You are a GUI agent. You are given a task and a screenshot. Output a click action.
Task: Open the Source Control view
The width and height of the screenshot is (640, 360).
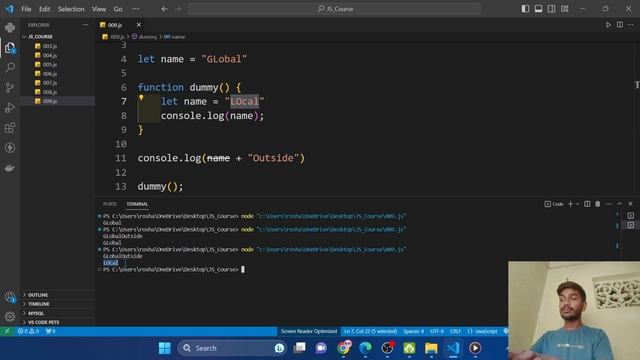[x=10, y=87]
